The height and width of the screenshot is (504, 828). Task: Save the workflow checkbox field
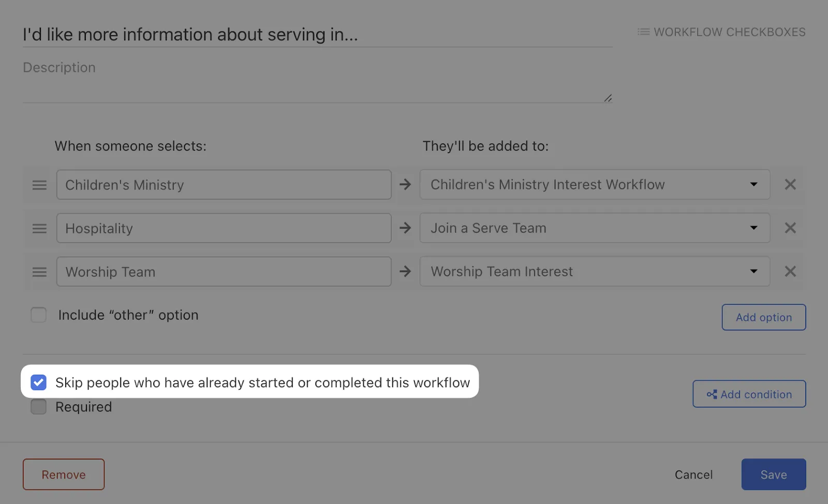point(773,475)
